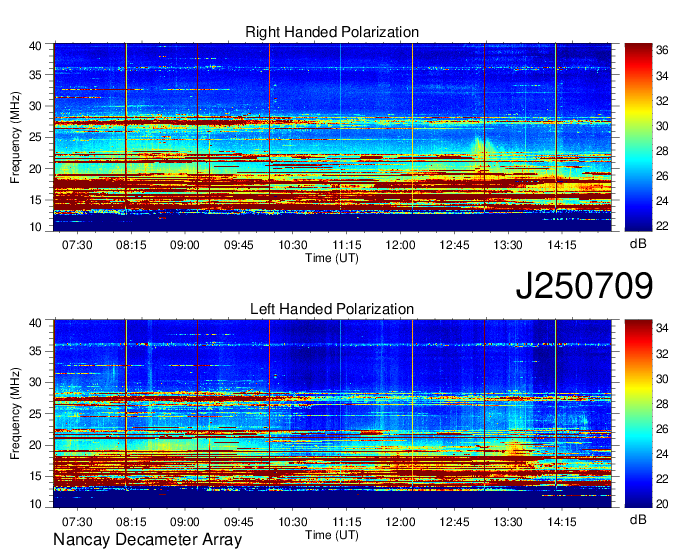680x552 pixels.
Task: Click the 13:30 time tick on bottom plot
Action: [508, 522]
